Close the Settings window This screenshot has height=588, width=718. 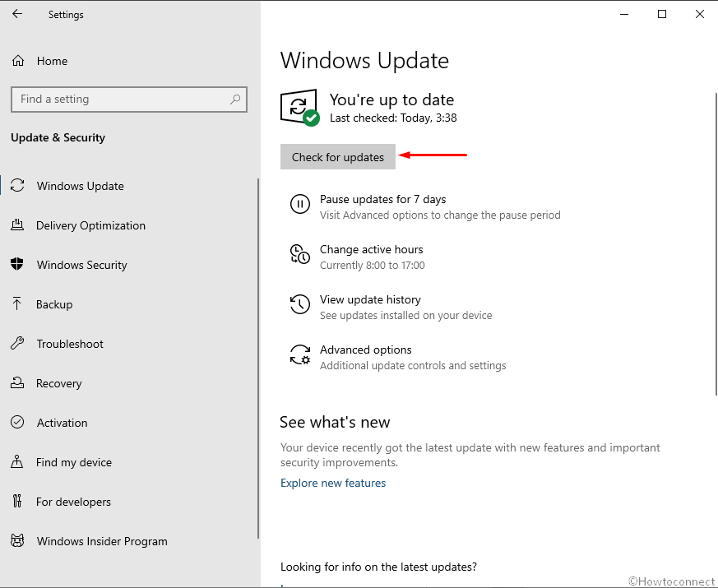pos(699,14)
